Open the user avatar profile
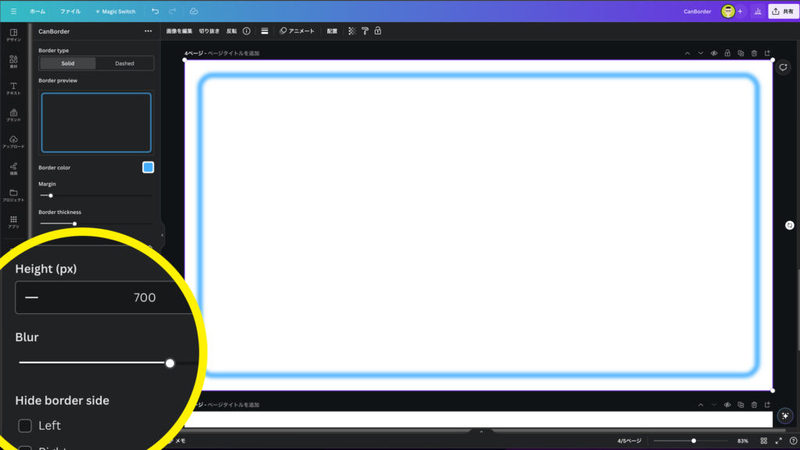The height and width of the screenshot is (450, 800). click(728, 11)
